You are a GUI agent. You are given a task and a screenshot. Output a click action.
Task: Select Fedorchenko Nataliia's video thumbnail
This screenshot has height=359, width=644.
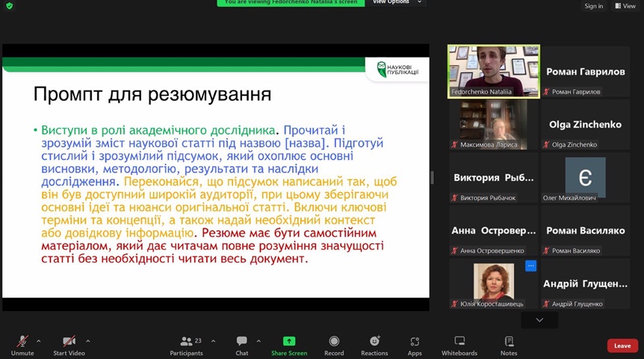click(493, 70)
